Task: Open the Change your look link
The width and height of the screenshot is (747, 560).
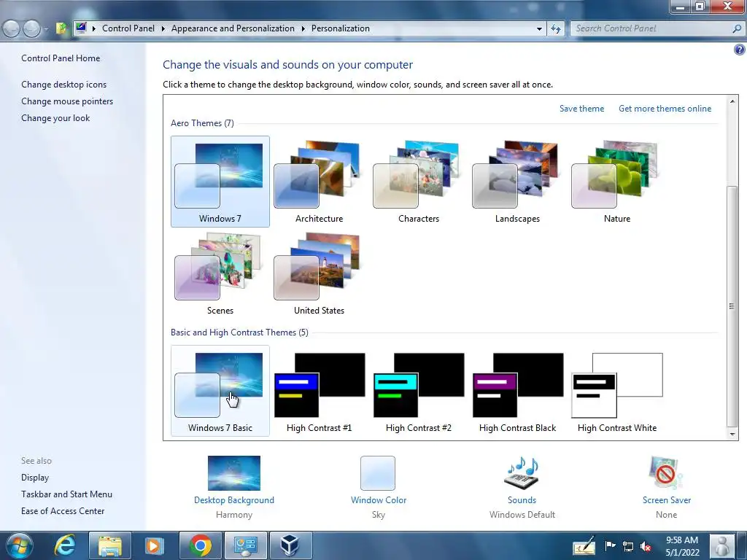Action: click(55, 118)
